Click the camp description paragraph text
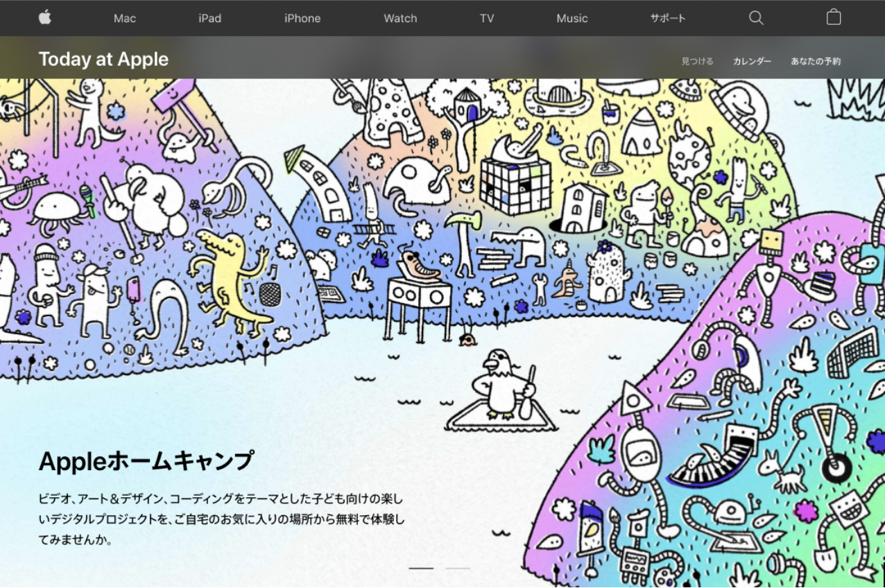 [221, 518]
